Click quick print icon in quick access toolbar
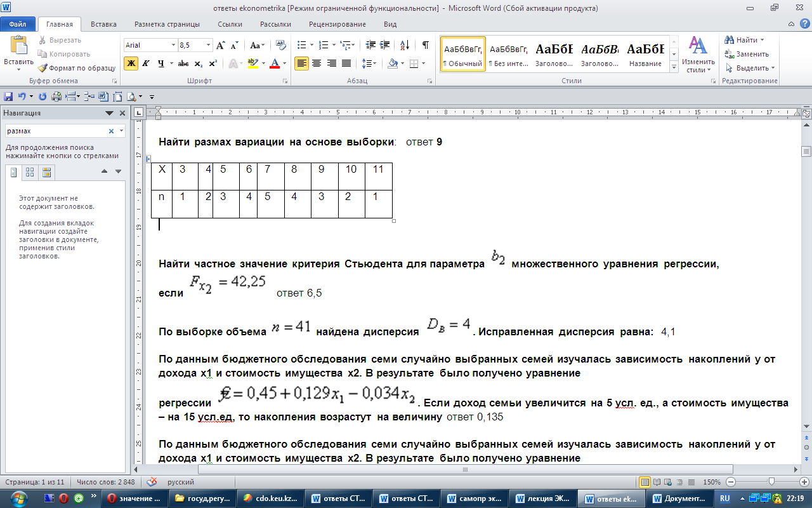The height and width of the screenshot is (508, 812). (x=56, y=97)
